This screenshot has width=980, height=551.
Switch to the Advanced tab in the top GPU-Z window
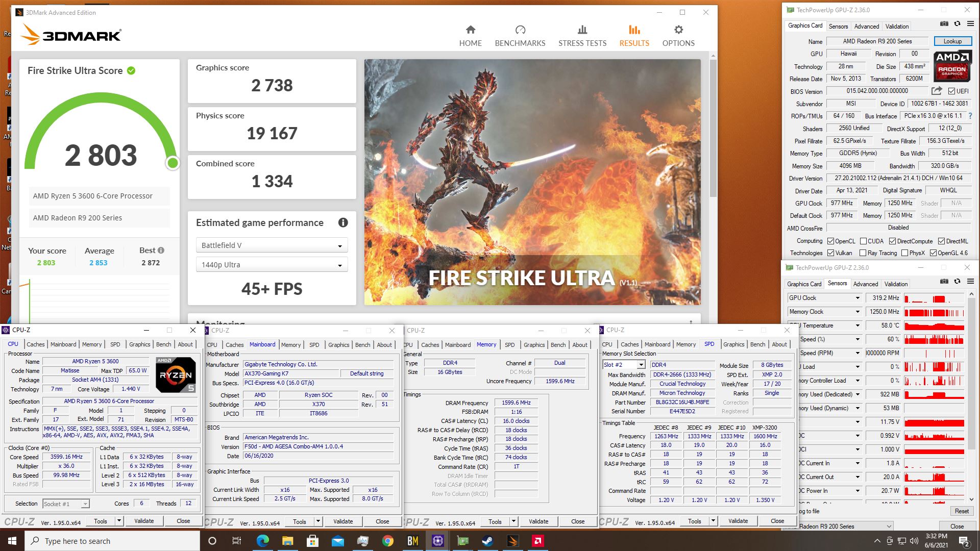click(x=866, y=27)
